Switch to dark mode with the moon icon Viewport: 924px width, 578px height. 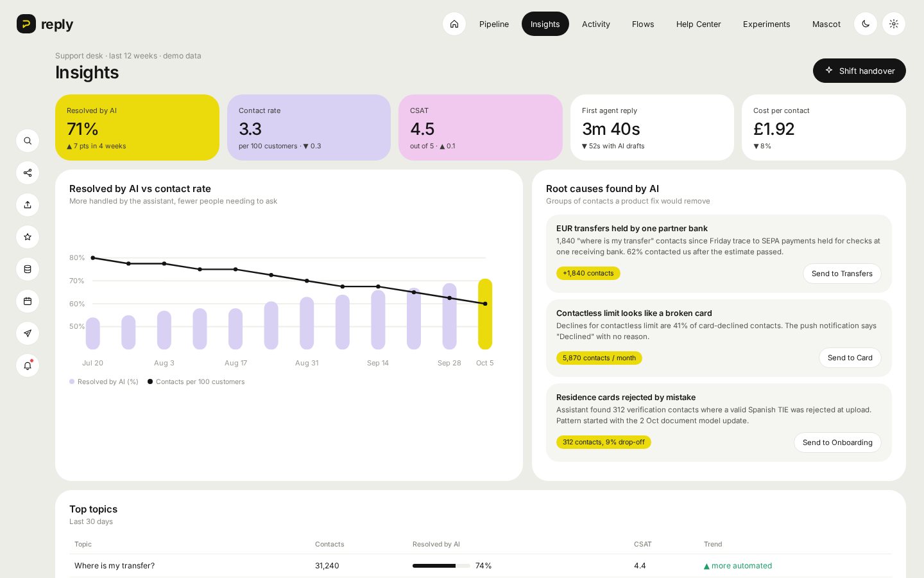tap(866, 24)
